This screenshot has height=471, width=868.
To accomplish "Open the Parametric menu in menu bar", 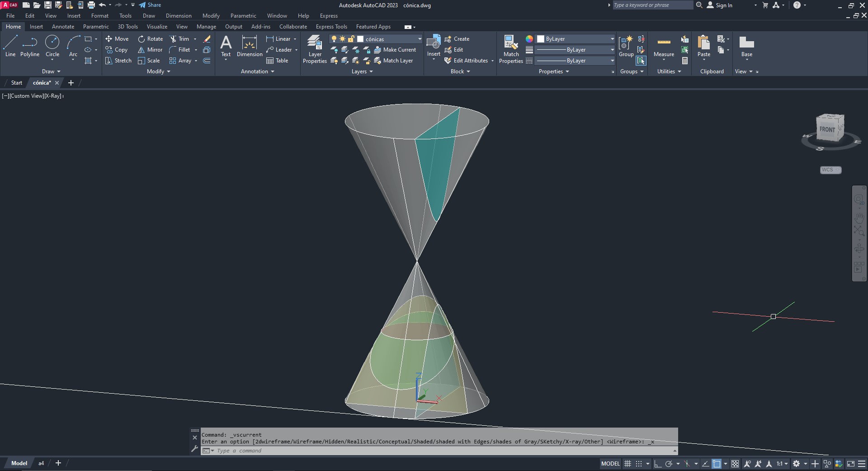I will (x=243, y=16).
